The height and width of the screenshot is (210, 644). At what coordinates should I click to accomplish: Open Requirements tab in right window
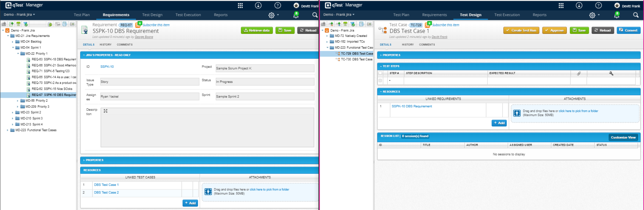pos(434,15)
